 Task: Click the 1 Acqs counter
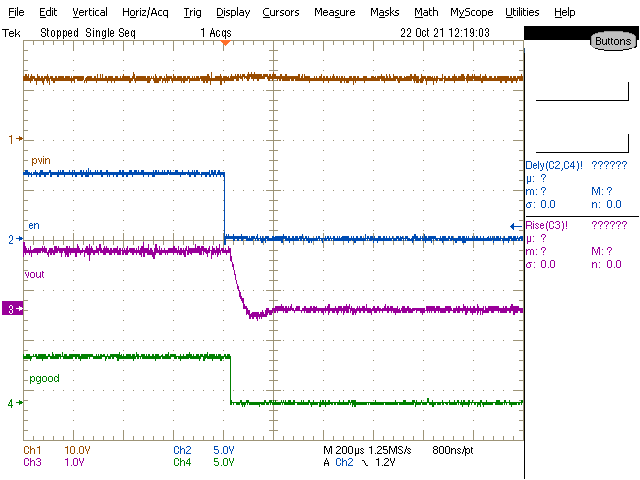point(216,33)
